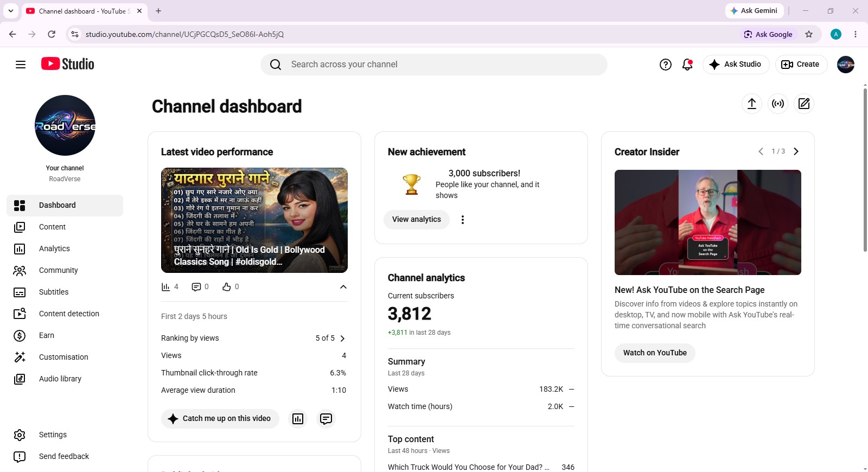
Task: Go to previous Creator Insider card
Action: (761, 151)
